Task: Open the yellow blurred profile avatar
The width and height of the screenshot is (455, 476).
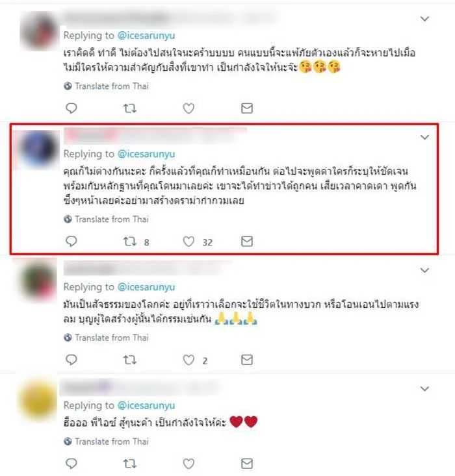Action: [38, 400]
